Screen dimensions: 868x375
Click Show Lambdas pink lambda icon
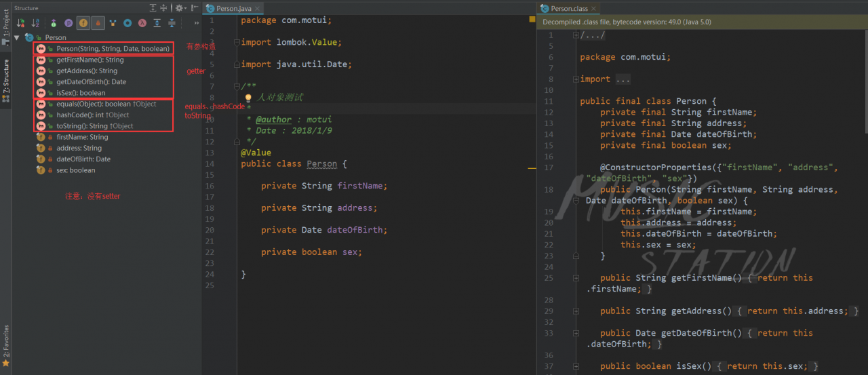tap(142, 23)
